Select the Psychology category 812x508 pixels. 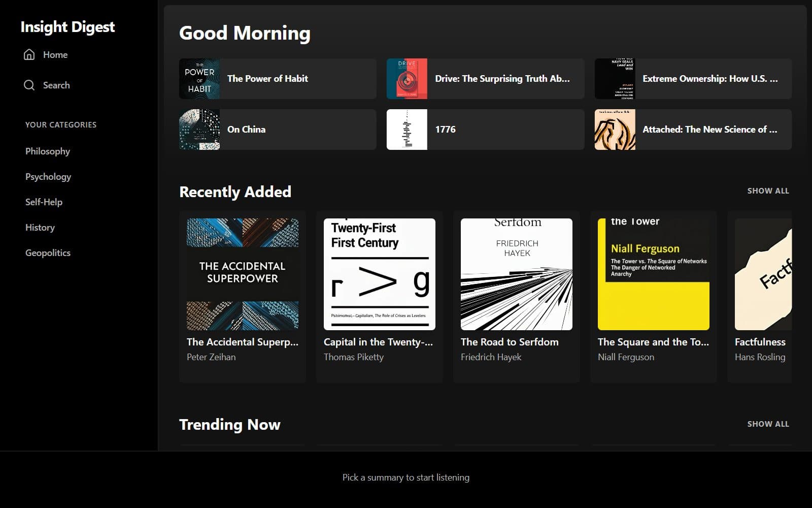tap(48, 177)
